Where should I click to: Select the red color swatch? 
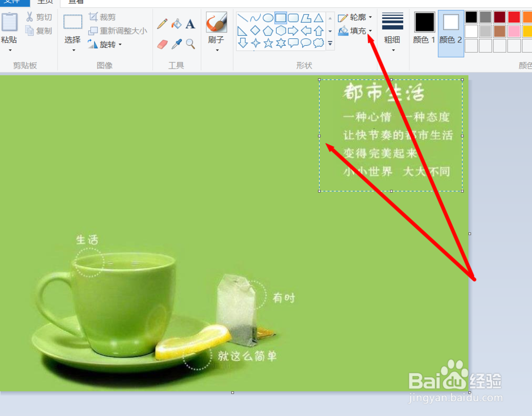(514, 16)
